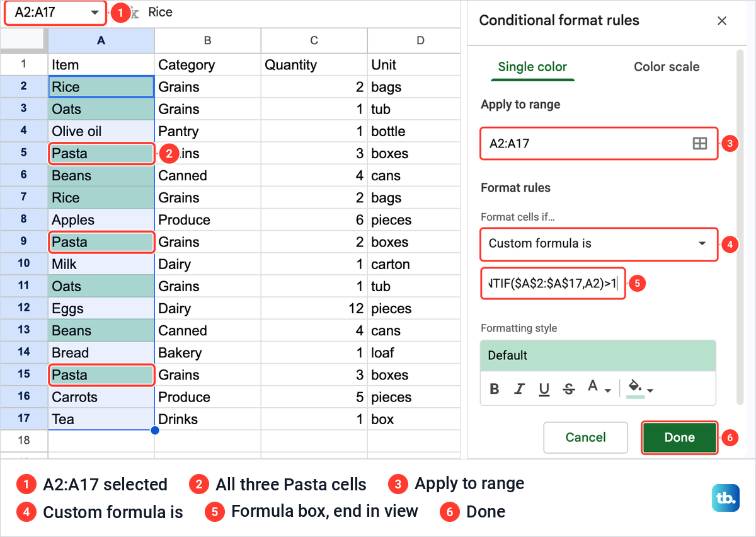Select the loaf unit cell
Viewport: 756px width, 537px height.
click(414, 352)
